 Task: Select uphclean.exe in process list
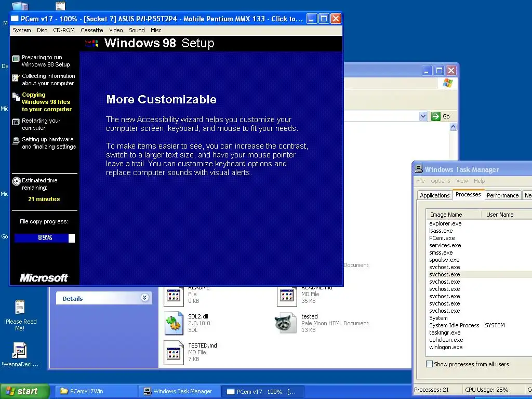(x=446, y=340)
